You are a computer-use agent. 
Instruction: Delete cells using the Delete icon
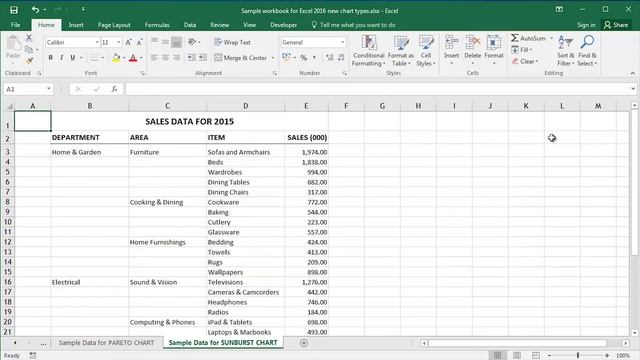point(473,42)
